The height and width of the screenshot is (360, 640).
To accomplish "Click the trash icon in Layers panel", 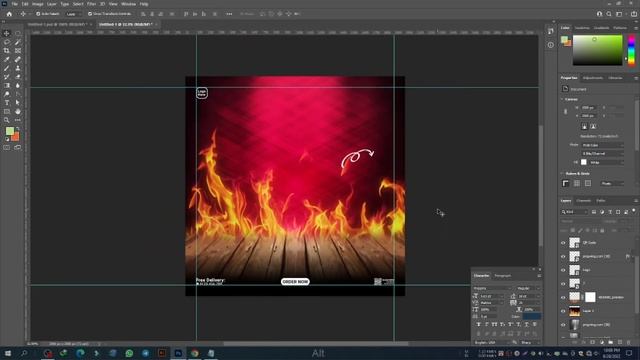I will coord(629,342).
